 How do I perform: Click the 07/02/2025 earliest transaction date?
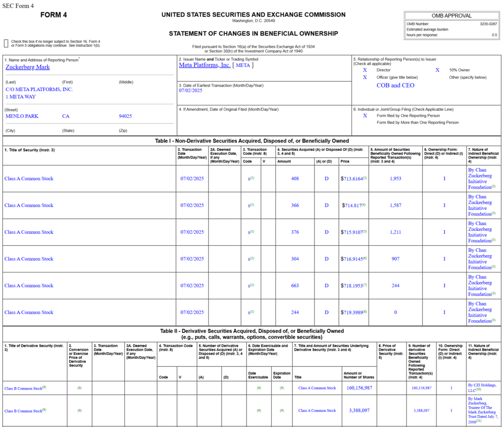coord(190,91)
